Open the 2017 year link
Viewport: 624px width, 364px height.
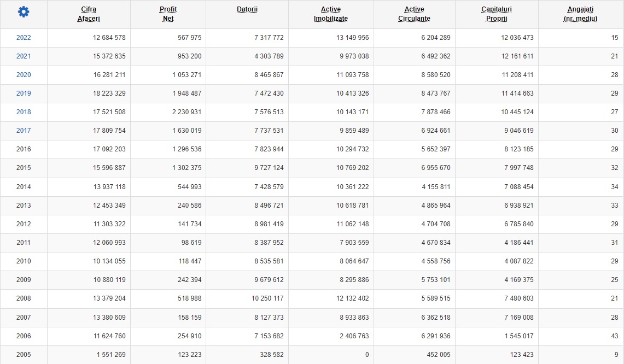pyautogui.click(x=24, y=131)
